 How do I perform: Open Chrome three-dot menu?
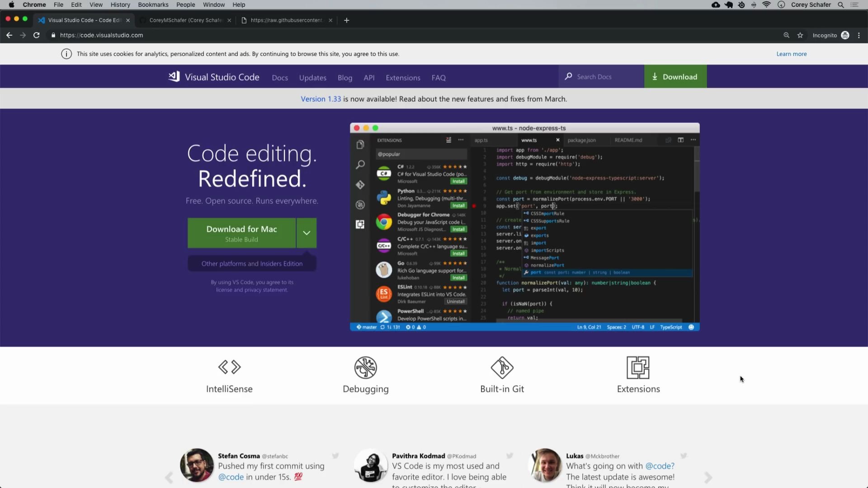(859, 35)
